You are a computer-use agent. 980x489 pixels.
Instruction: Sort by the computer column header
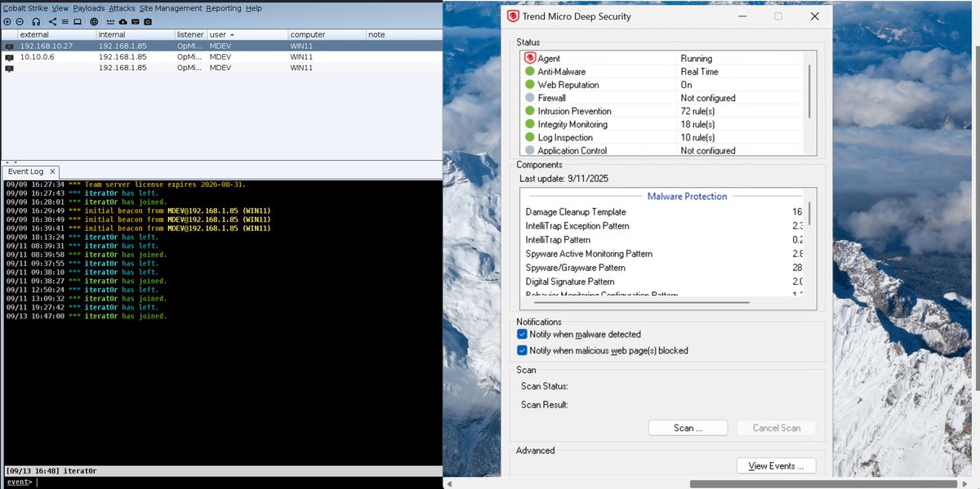click(x=327, y=35)
